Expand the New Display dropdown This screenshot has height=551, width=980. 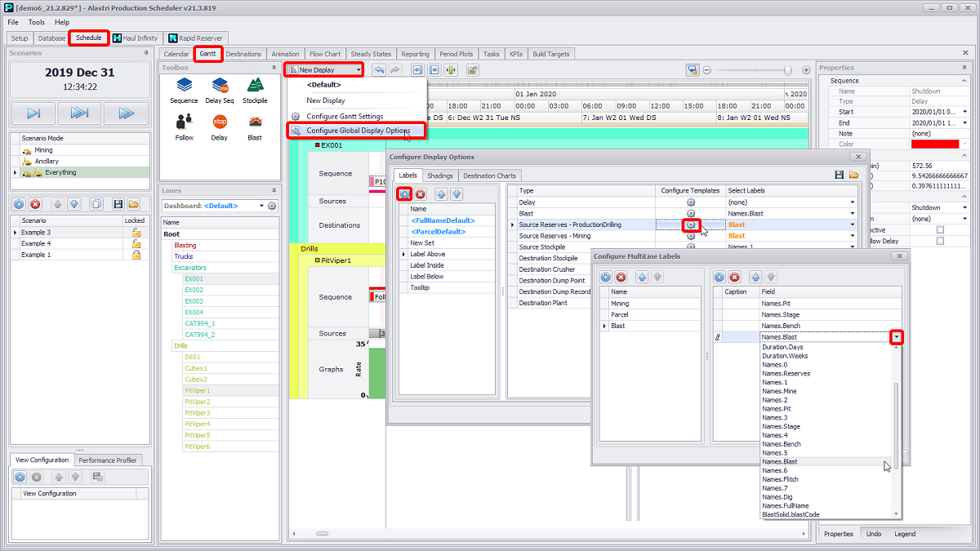pos(359,70)
